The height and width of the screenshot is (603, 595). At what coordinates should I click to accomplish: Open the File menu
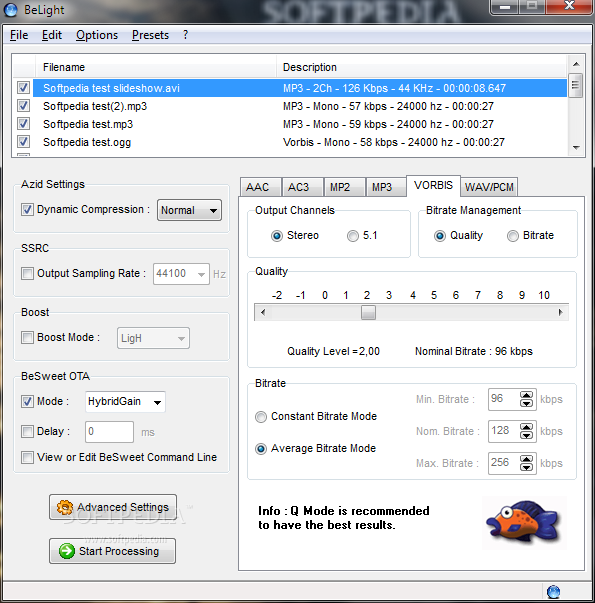click(x=19, y=35)
